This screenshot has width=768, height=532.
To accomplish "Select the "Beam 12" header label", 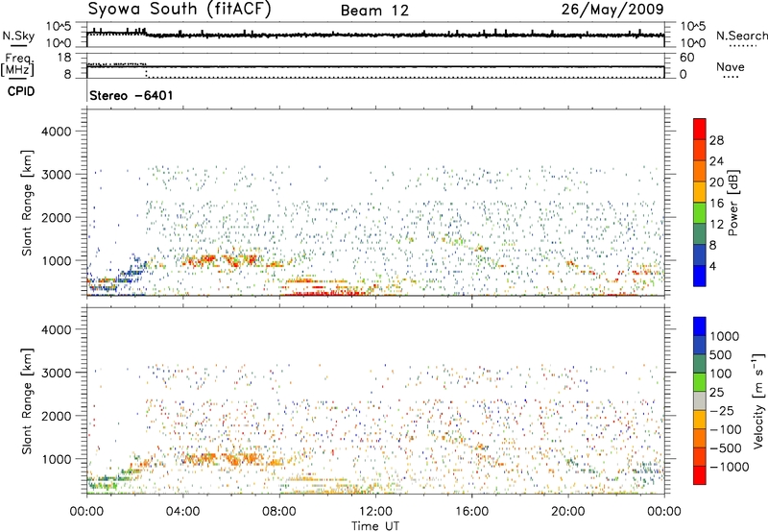I will [x=374, y=11].
